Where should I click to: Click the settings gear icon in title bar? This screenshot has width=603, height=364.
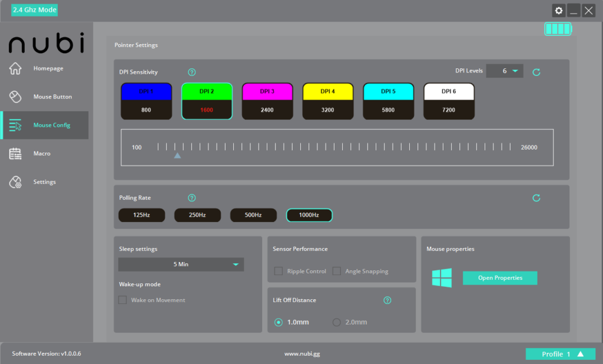pos(559,11)
